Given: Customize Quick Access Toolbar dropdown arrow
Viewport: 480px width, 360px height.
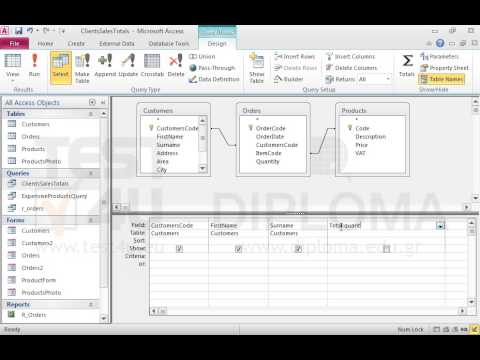Looking at the screenshot, I should click(x=63, y=31).
